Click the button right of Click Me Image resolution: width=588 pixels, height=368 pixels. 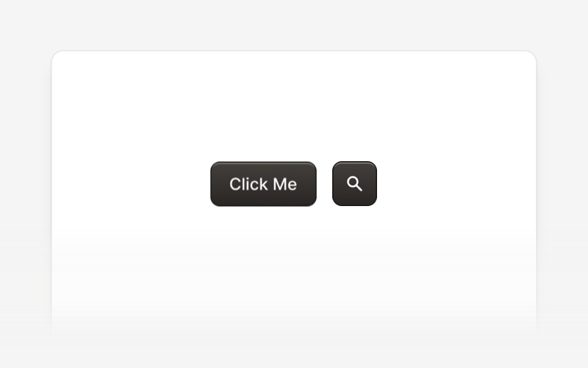pos(354,183)
